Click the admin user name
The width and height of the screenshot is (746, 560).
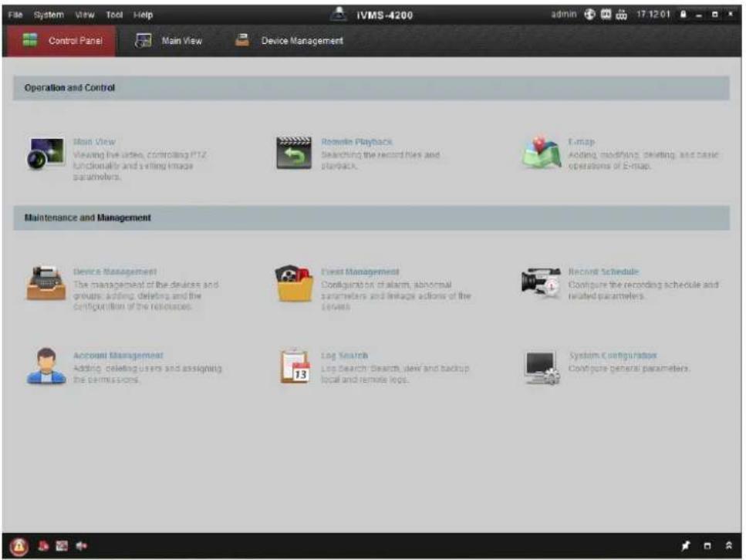coord(564,15)
